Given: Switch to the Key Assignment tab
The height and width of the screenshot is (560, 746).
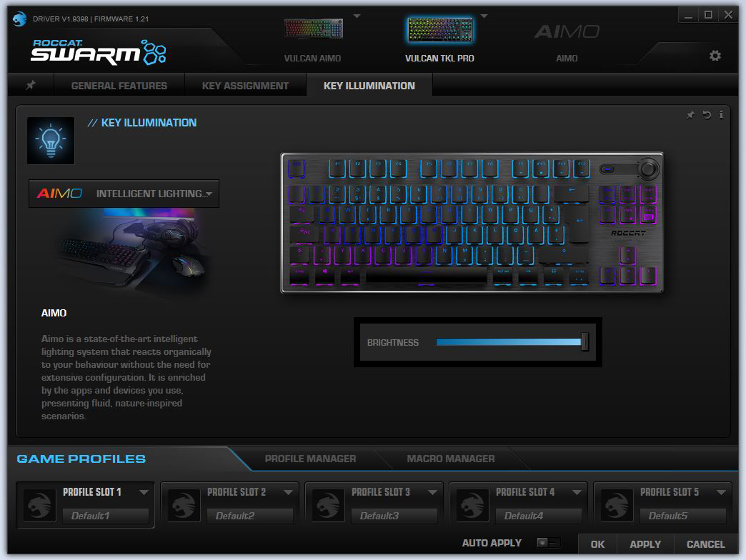Looking at the screenshot, I should click(x=245, y=86).
